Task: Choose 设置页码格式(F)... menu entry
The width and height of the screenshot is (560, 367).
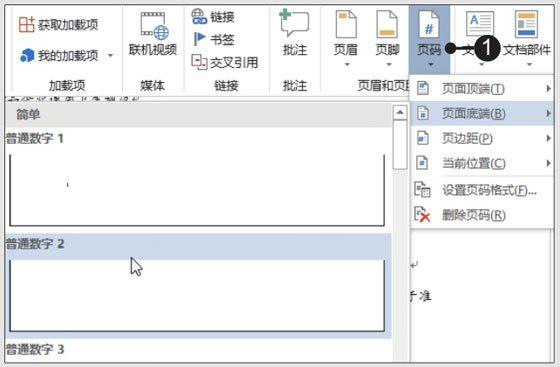Action: click(482, 190)
